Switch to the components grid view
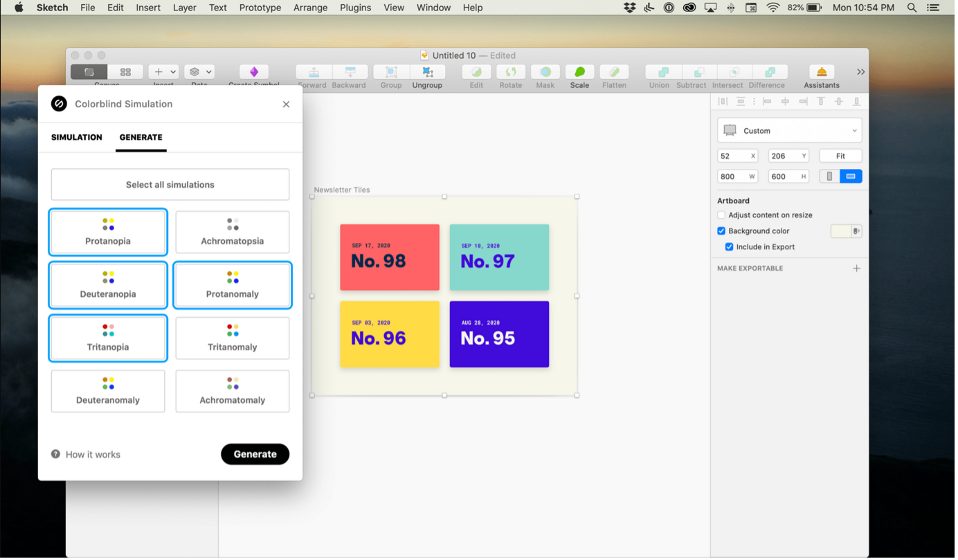This screenshot has height=560, width=958. click(125, 72)
